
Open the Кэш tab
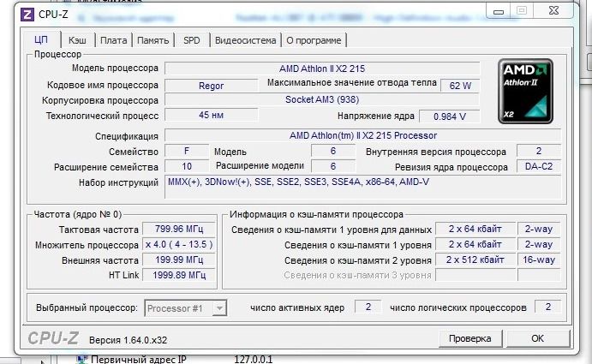click(77, 40)
